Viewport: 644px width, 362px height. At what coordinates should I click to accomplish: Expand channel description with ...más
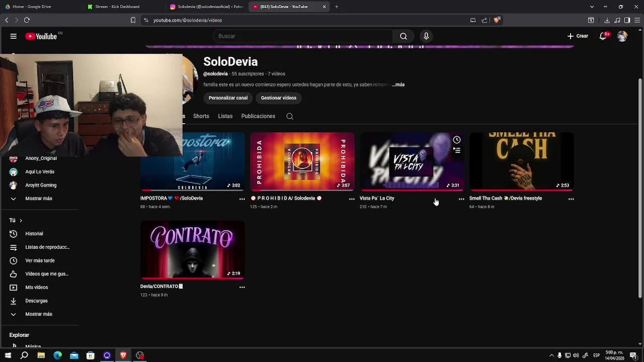coord(398,84)
